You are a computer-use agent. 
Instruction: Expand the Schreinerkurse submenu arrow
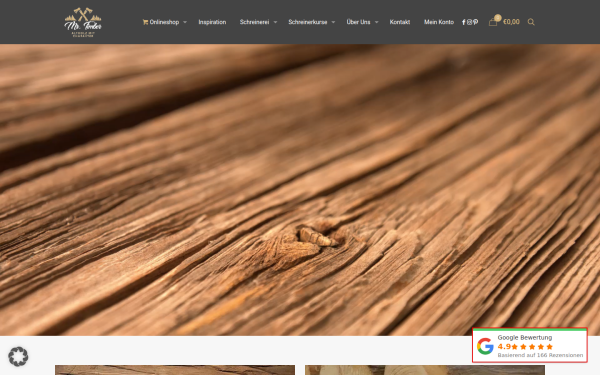(333, 22)
